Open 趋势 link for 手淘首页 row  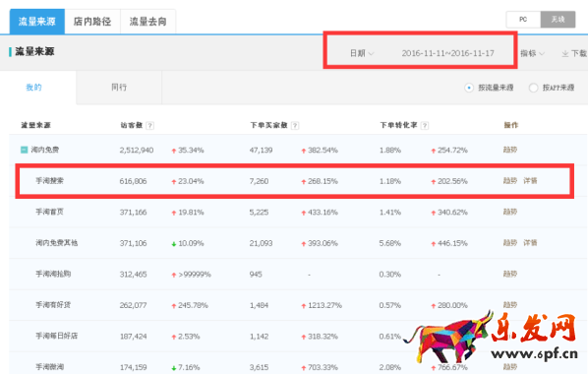(x=510, y=212)
